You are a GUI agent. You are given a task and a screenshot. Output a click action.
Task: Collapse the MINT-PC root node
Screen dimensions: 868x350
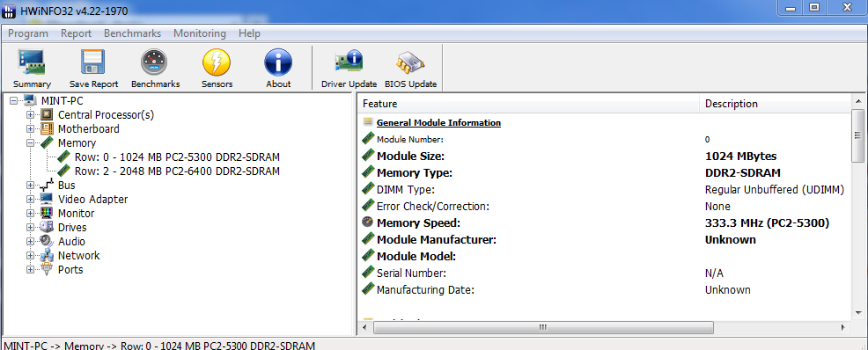[13, 100]
